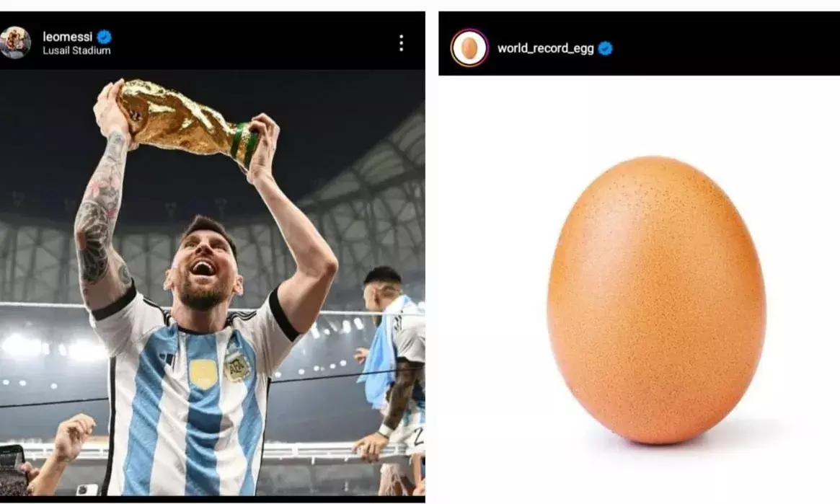Image resolution: width=840 pixels, height=504 pixels.
Task: Open the three-dot options menu on leomessi post
Action: click(401, 43)
